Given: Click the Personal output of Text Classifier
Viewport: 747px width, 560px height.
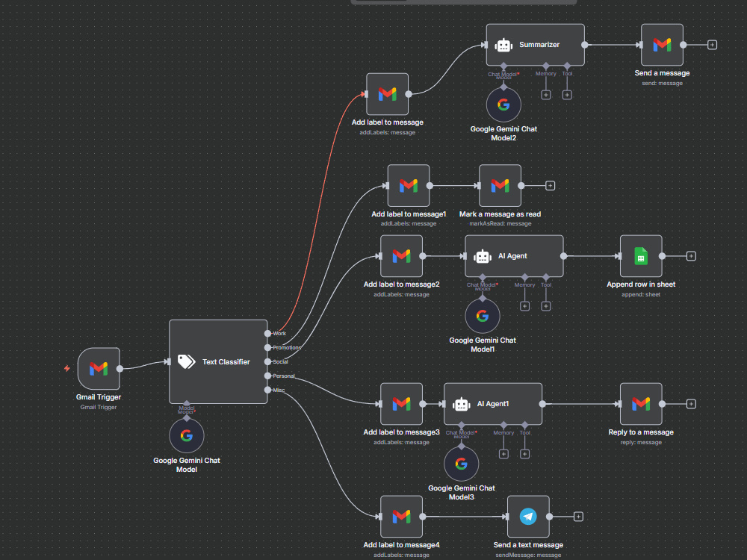Looking at the screenshot, I should [267, 376].
